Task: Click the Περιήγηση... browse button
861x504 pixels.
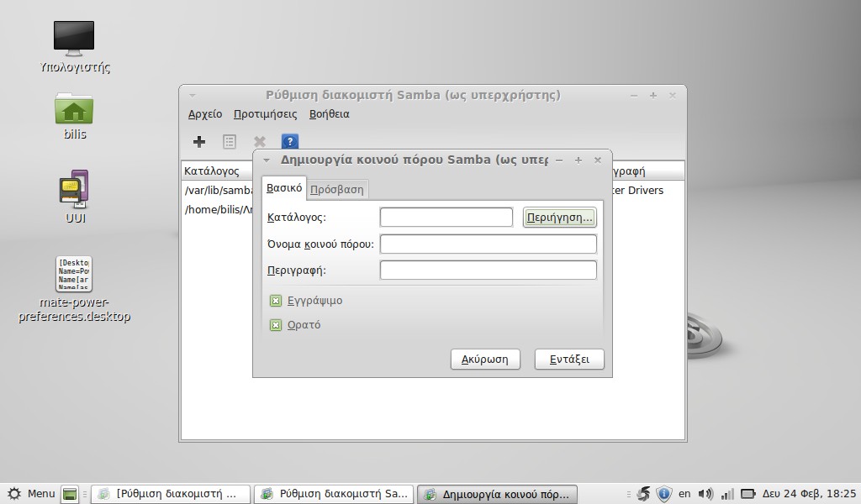Action: point(559,218)
